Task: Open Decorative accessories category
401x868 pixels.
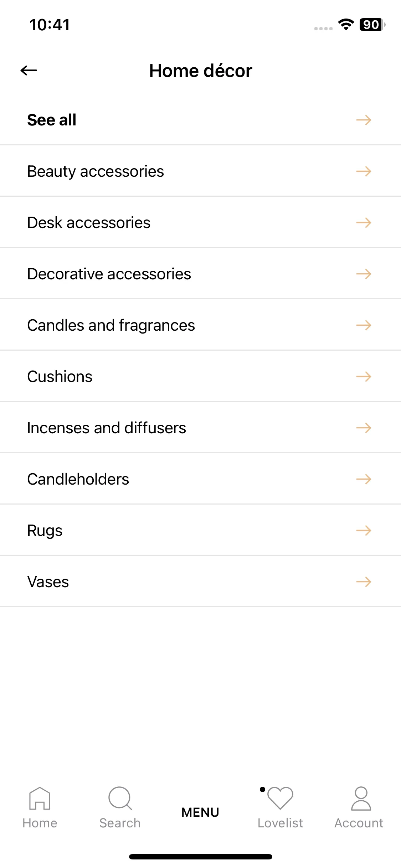Action: [x=200, y=274]
